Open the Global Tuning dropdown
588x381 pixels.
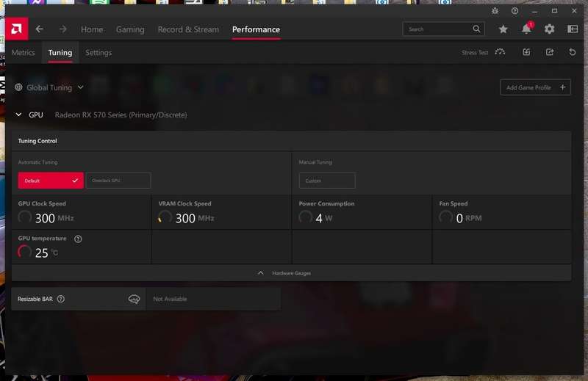pyautogui.click(x=54, y=87)
